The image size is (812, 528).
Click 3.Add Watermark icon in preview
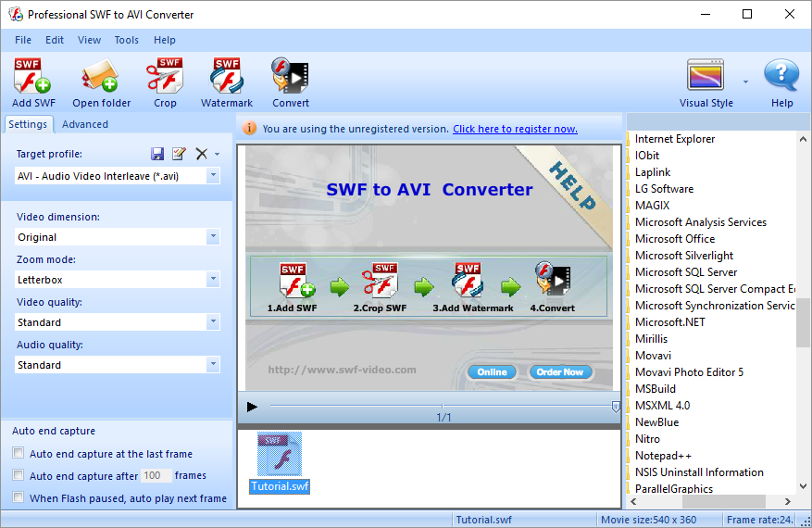tap(468, 281)
